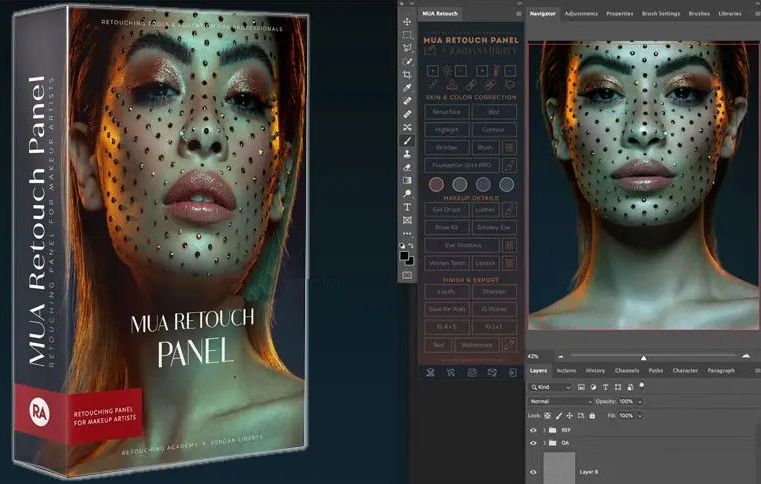Click the Bronzer button
Screen dimensions: 761x484
[447, 147]
